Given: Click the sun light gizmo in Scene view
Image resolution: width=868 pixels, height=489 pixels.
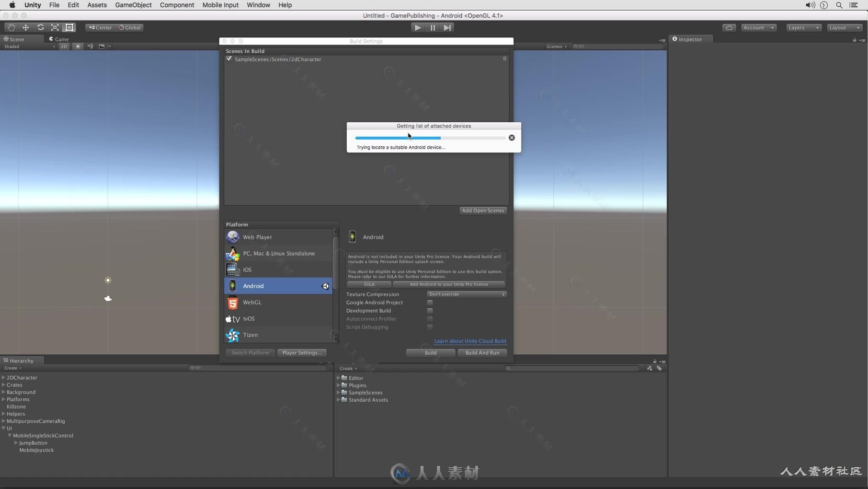Looking at the screenshot, I should click(x=108, y=280).
